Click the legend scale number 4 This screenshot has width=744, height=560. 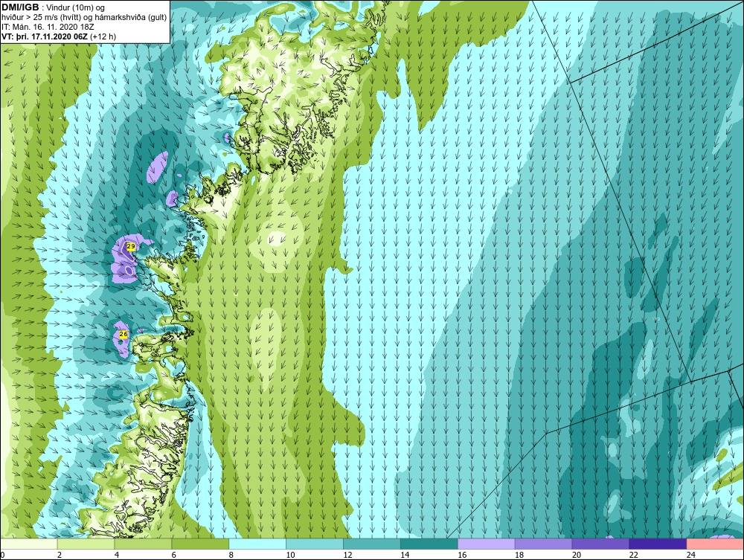coord(117,555)
